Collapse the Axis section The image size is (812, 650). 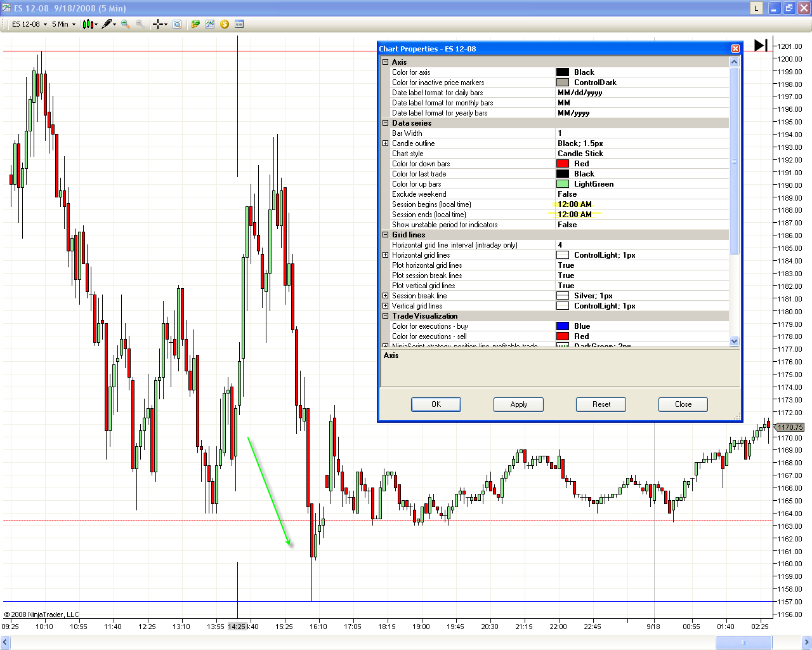(385, 62)
